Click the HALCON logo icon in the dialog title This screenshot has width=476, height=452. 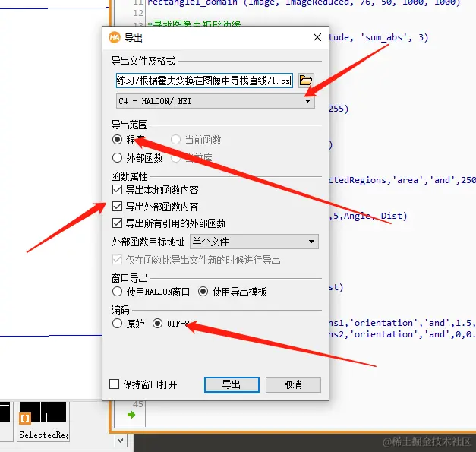(115, 37)
